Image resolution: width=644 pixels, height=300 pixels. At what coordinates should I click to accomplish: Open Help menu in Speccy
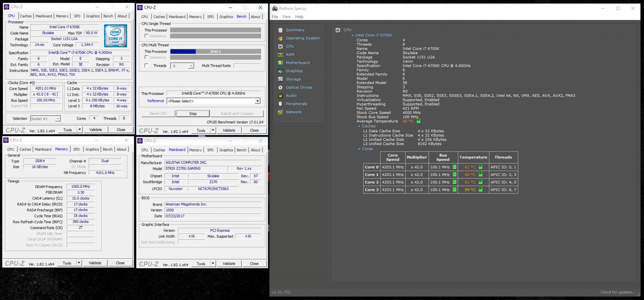pyautogui.click(x=299, y=17)
